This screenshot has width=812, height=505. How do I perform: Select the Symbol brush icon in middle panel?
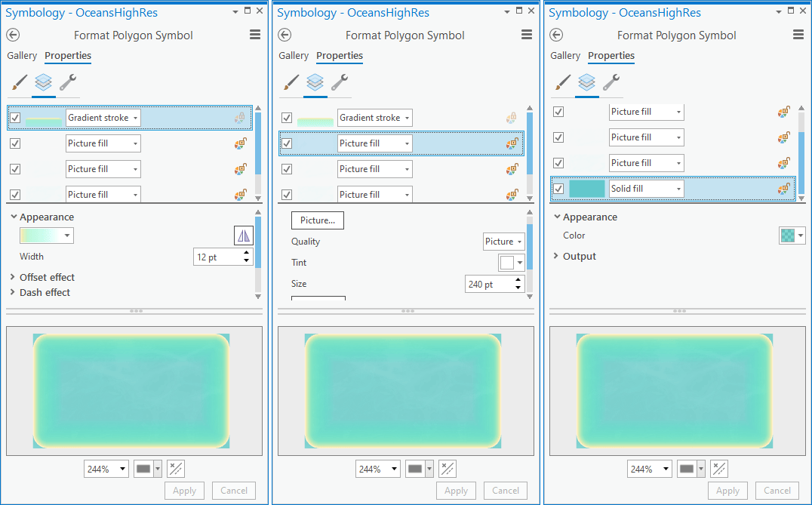click(291, 82)
